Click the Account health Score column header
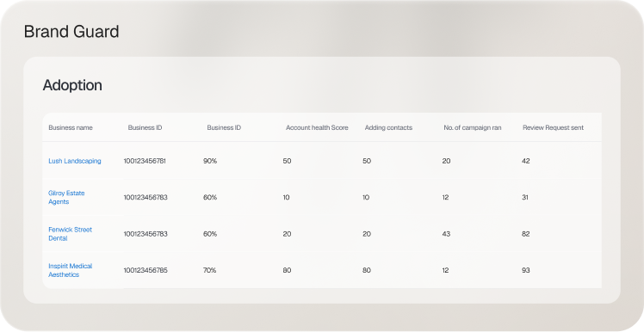The height and width of the screenshot is (332, 644). [317, 127]
